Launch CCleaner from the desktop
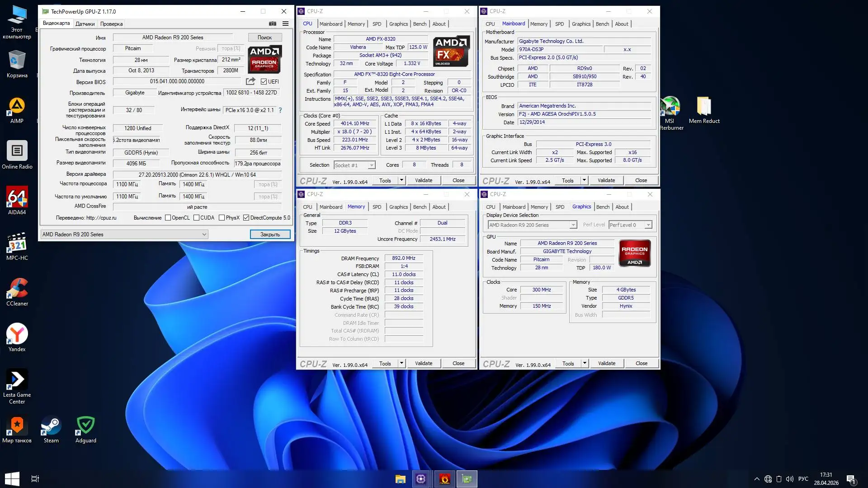This screenshot has height=488, width=868. 17,292
